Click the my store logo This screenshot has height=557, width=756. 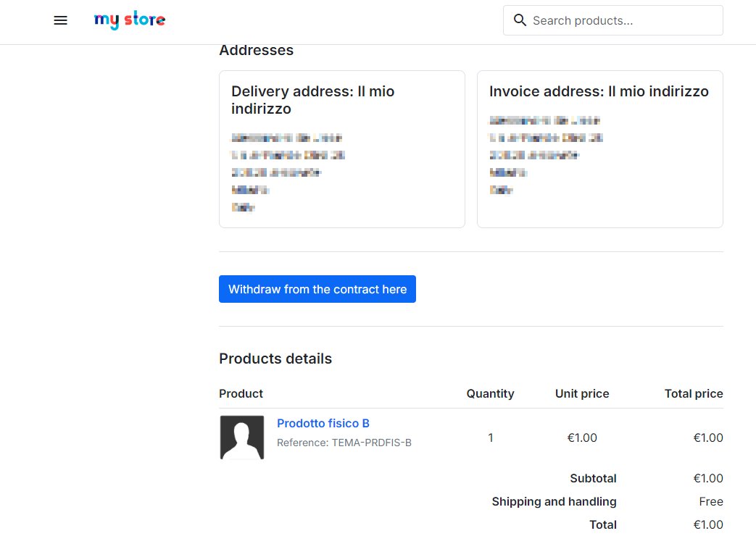click(130, 20)
